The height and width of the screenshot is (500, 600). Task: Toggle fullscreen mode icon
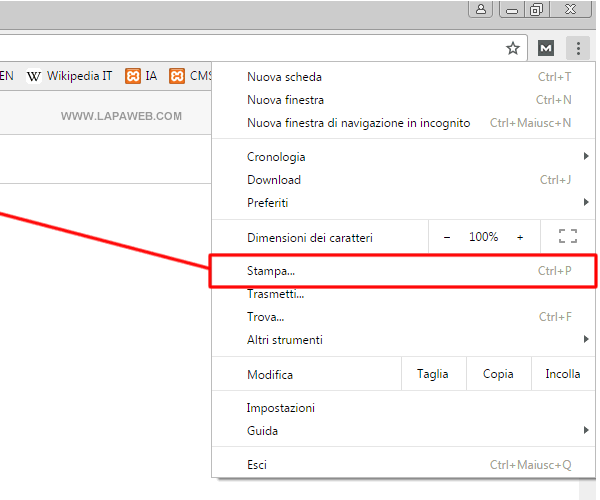click(x=568, y=237)
